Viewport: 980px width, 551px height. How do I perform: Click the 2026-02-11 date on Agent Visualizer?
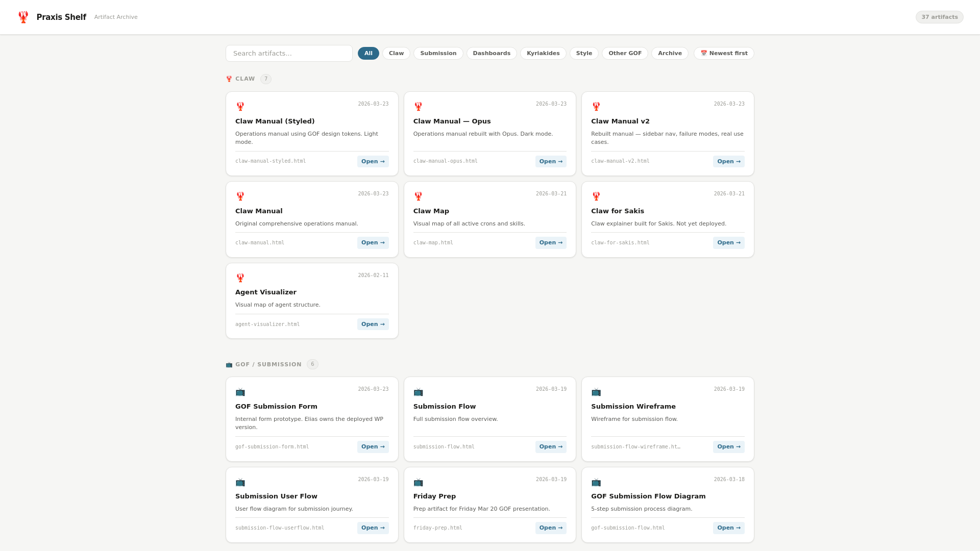(373, 275)
